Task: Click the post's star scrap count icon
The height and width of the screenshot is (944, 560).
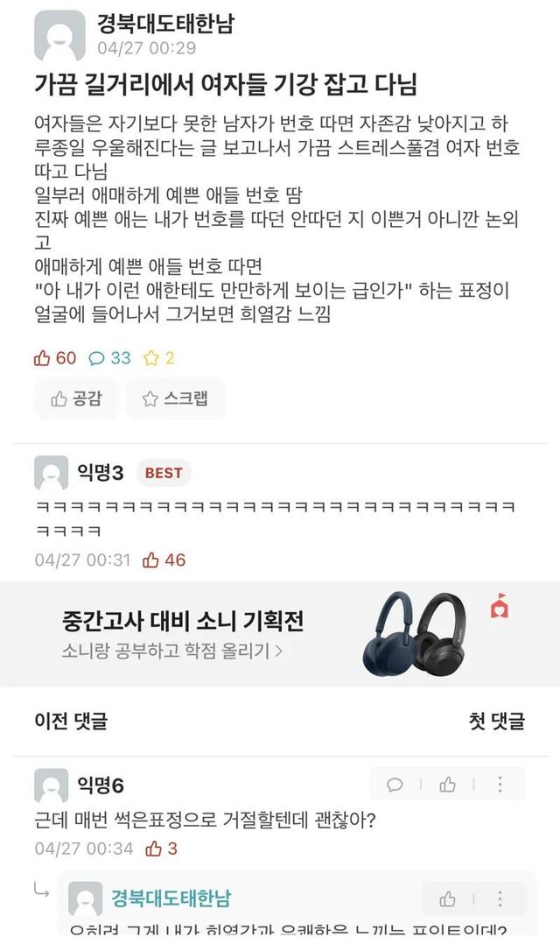Action: (150, 359)
